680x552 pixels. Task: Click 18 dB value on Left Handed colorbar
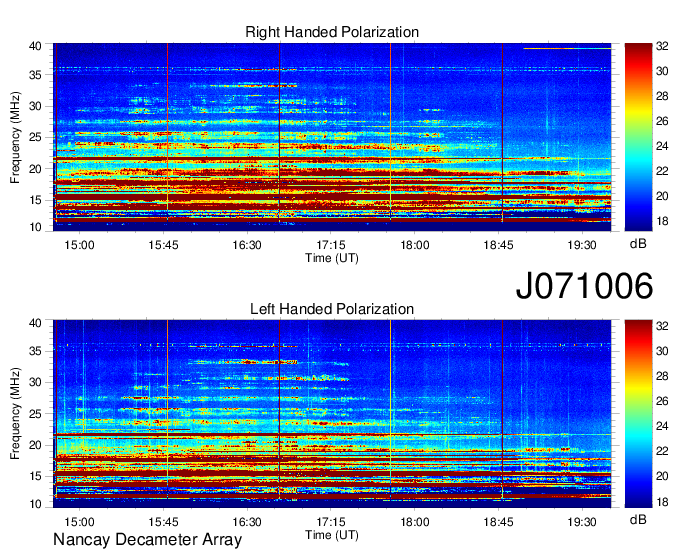click(x=663, y=502)
